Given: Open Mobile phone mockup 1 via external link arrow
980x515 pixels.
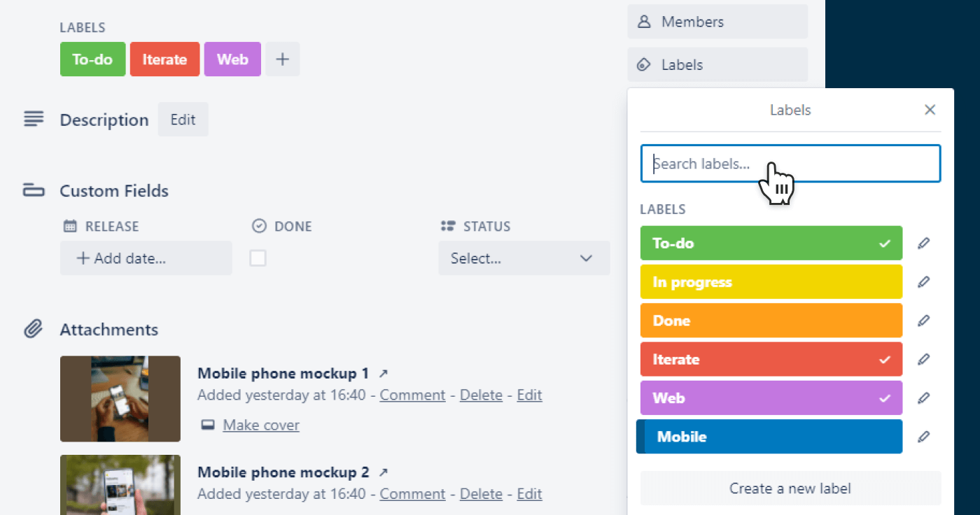Looking at the screenshot, I should click(x=383, y=373).
